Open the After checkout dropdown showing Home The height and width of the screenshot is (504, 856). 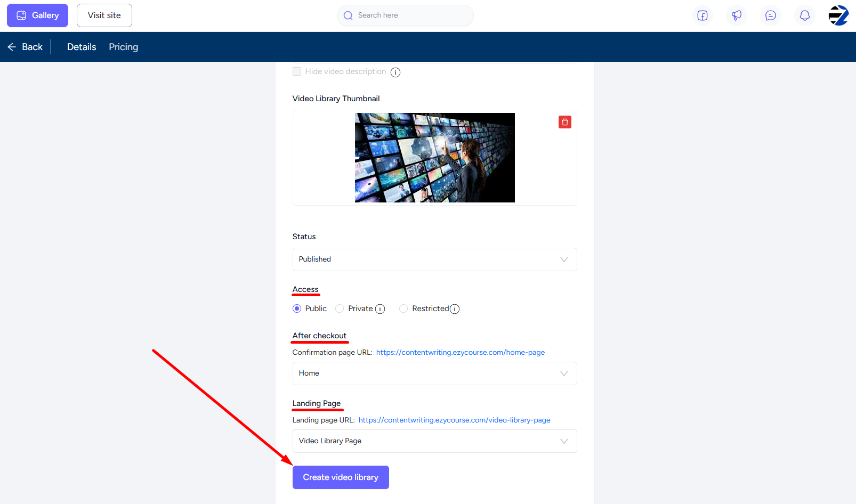click(435, 373)
